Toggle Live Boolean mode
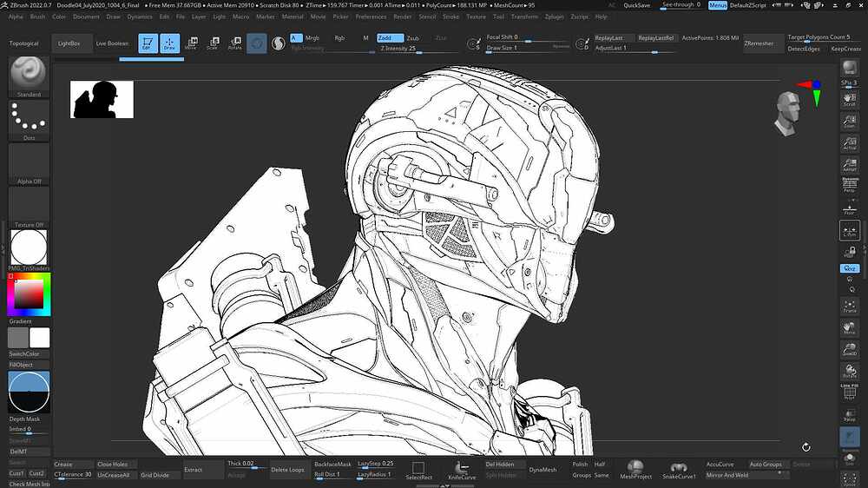 point(112,43)
